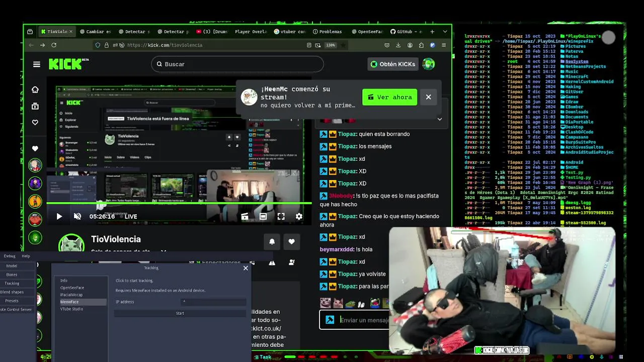Open the moderator warning icon beside Espectadores
Screen dimensions: 644x362
point(272,262)
